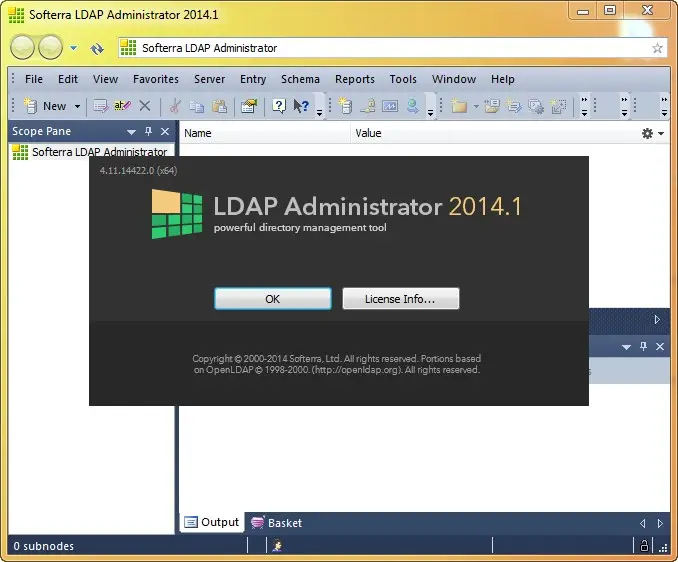Click the Refresh arrows icon
Screen dimensions: 678x562
point(97,48)
